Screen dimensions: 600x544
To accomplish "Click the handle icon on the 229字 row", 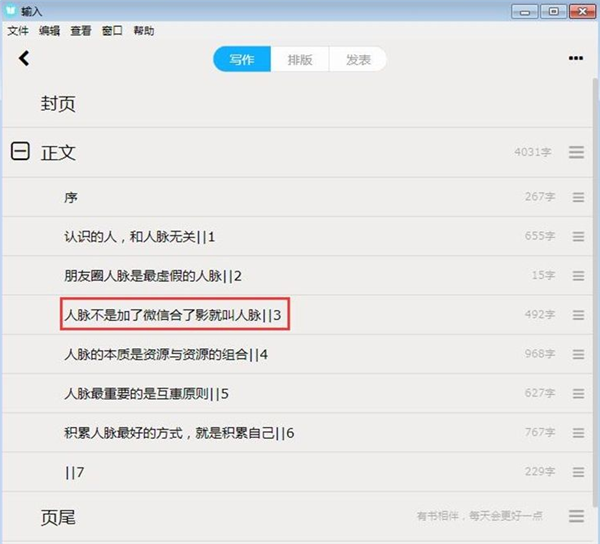I will [578, 472].
